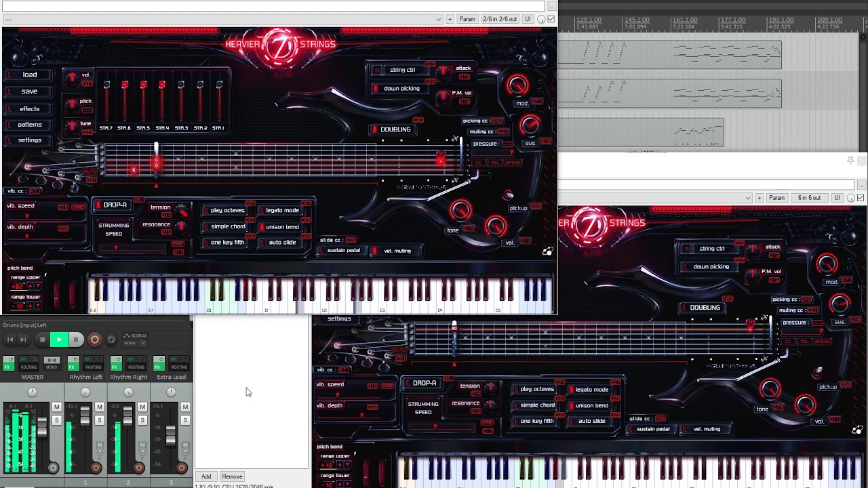Open the DROP-A tuning selector in top plugin

pyautogui.click(x=114, y=205)
